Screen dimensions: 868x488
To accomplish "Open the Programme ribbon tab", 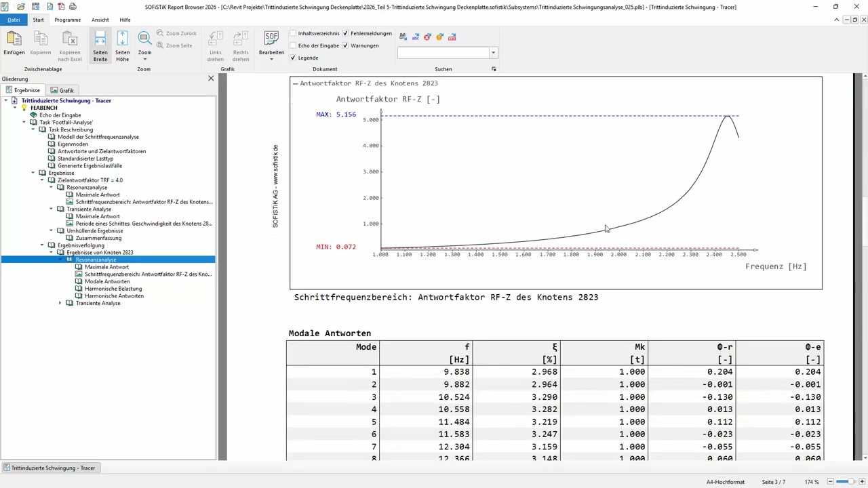I will [68, 20].
